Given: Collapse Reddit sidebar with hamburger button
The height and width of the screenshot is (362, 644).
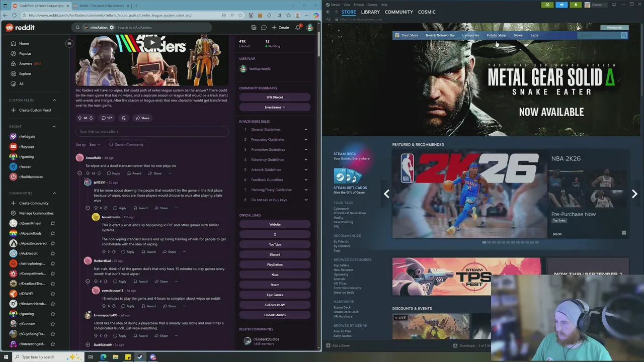Looking at the screenshot, I should (69, 43).
